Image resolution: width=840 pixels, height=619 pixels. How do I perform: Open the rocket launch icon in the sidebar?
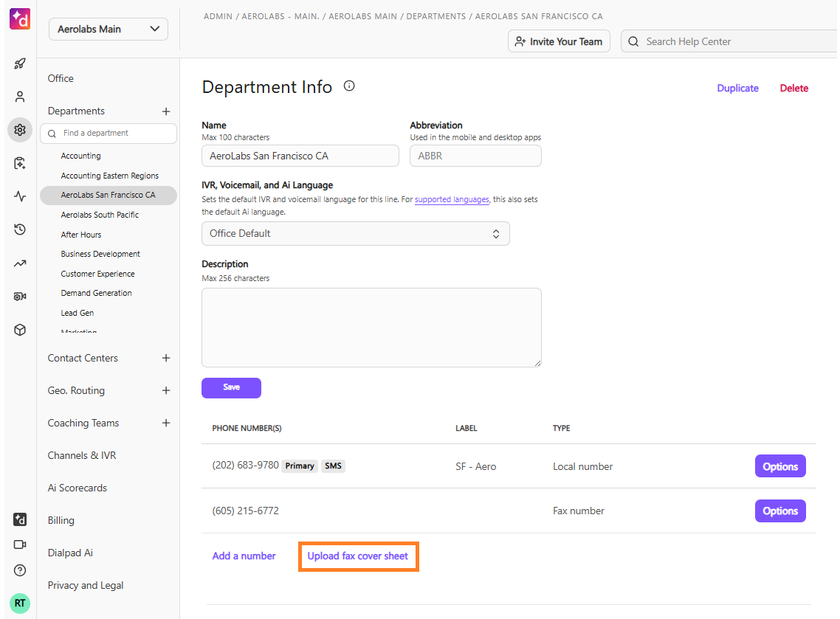(20, 63)
